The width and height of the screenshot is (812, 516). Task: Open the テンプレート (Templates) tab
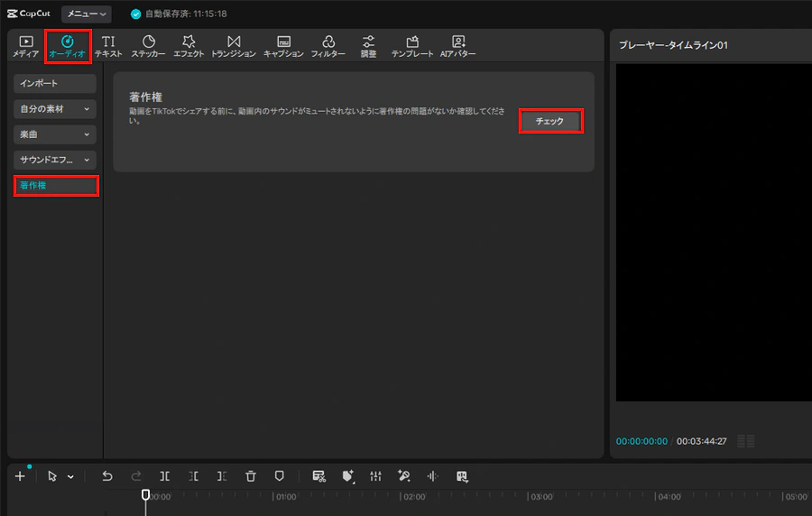click(412, 46)
